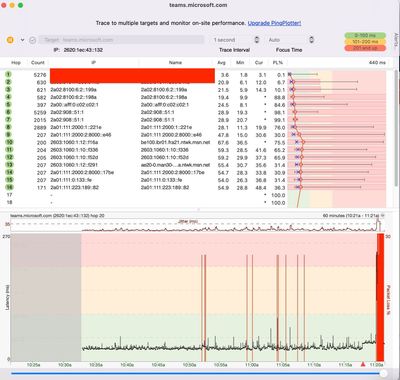This screenshot has width=400, height=380.
Task: Click the red 201 and up legend swatch
Action: 365,48
